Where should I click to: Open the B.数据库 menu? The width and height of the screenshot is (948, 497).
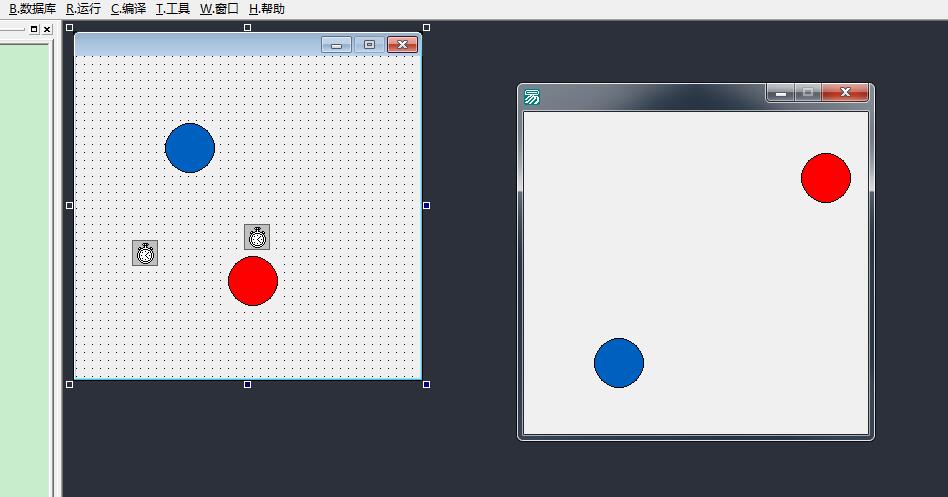32,9
